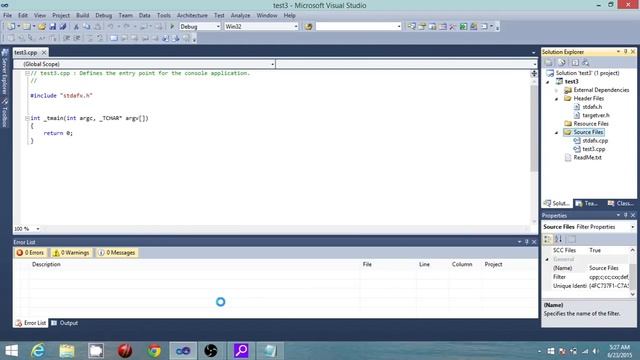This screenshot has width=640, height=360.
Task: Open the Build menu
Action: [82, 16]
